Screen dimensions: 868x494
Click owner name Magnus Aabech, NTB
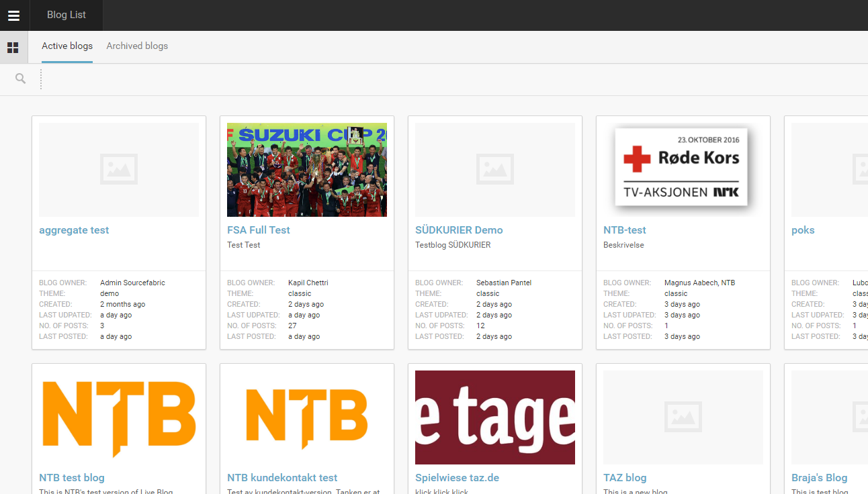pos(699,283)
